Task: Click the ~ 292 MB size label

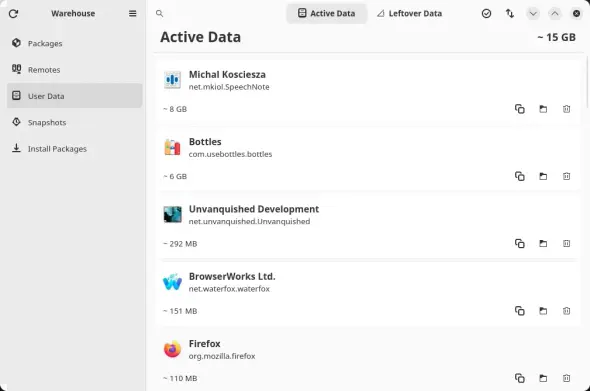Action: (180, 244)
